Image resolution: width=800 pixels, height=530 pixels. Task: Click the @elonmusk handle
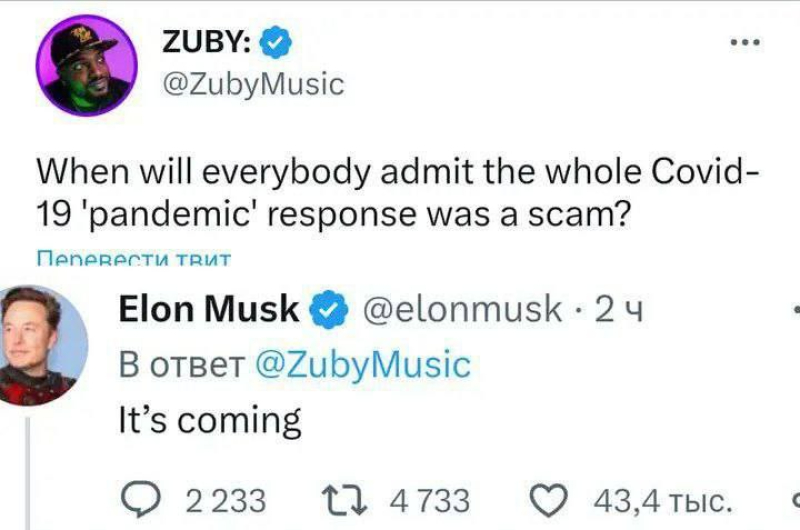point(462,309)
